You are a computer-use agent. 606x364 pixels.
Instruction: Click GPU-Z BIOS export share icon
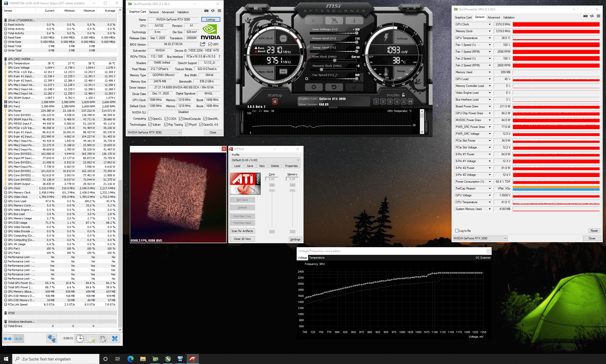pyautogui.click(x=203, y=44)
